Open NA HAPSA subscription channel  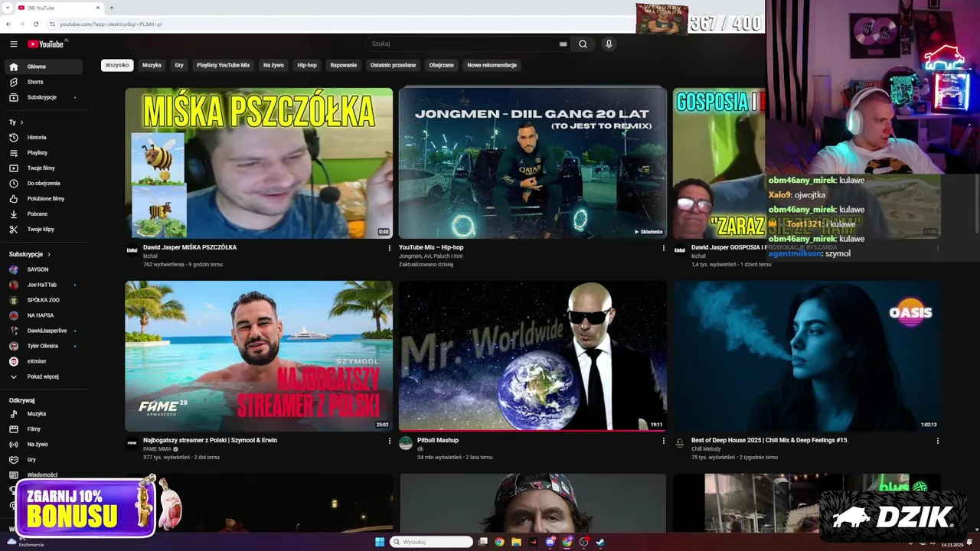point(43,315)
